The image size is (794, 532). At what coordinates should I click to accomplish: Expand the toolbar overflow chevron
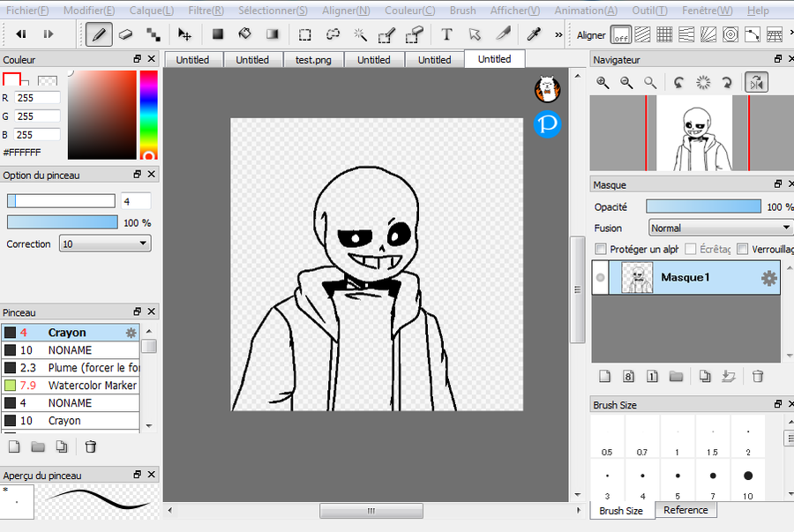pyautogui.click(x=558, y=34)
